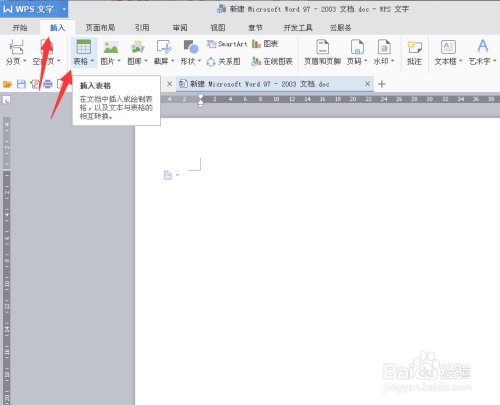The image size is (500, 405).
Task: Insert SmartArt graphic
Action: point(227,44)
